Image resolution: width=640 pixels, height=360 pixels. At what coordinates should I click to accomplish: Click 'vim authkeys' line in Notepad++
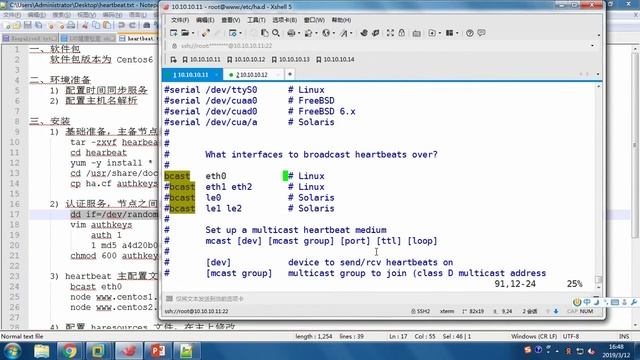coord(101,225)
